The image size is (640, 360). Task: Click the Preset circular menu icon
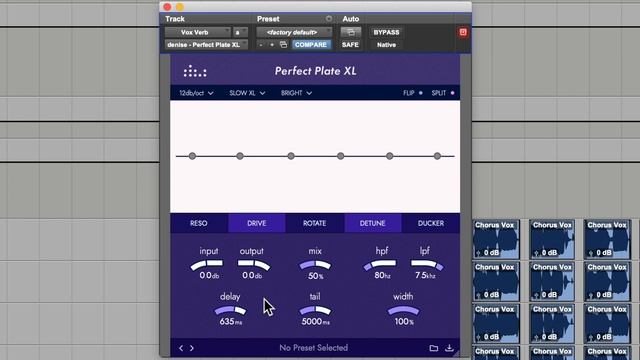(x=329, y=19)
